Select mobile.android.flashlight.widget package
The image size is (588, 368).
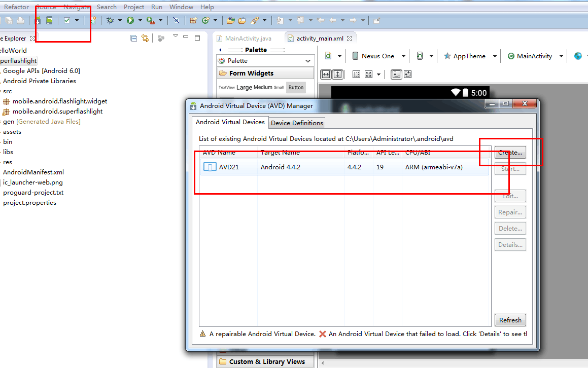55,101
